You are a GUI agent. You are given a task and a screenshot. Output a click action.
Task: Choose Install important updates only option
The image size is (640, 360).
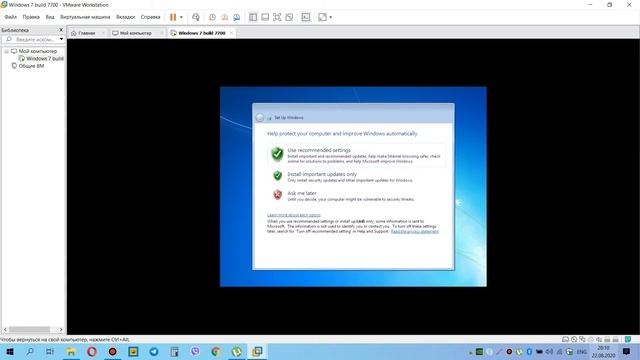[350, 177]
